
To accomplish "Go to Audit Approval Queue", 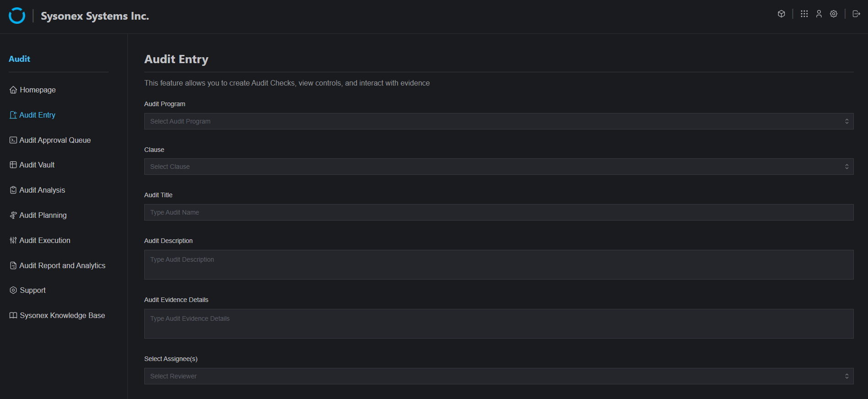I will coord(55,140).
